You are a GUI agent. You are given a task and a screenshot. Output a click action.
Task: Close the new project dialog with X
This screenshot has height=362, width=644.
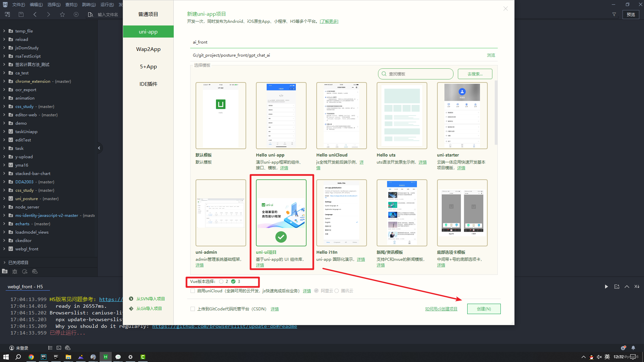[505, 9]
